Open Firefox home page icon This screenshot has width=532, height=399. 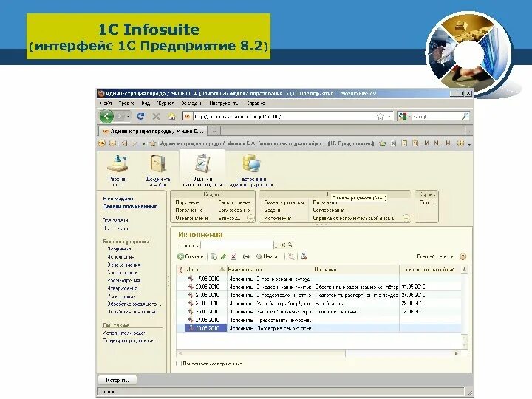(171, 117)
